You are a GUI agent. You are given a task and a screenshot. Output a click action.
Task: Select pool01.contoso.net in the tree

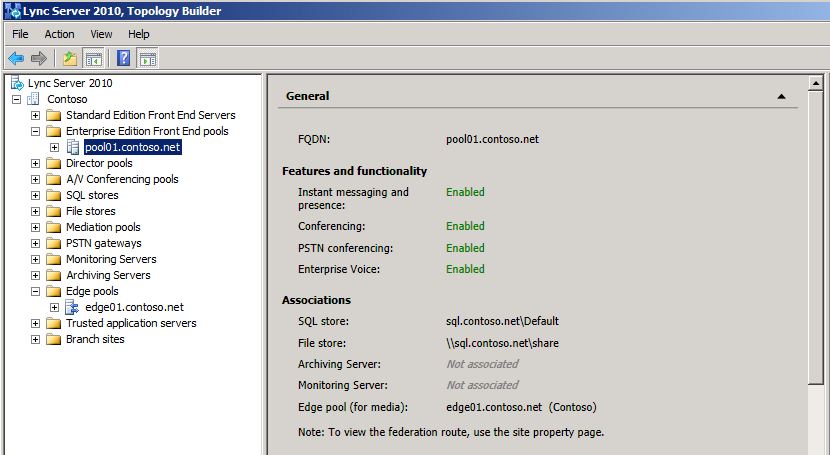pyautogui.click(x=133, y=147)
